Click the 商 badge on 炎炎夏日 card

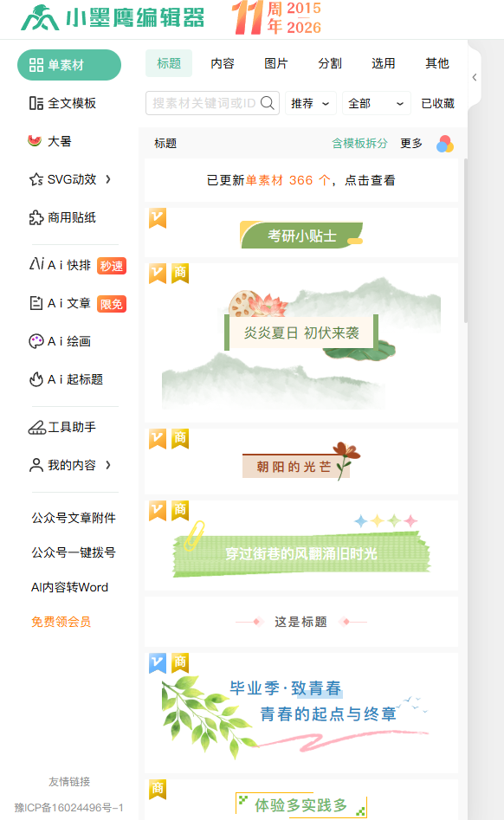tap(180, 273)
